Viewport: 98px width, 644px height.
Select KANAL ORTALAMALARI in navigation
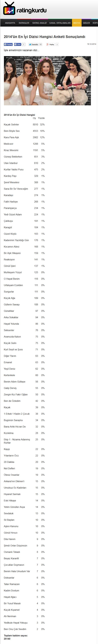60,23
